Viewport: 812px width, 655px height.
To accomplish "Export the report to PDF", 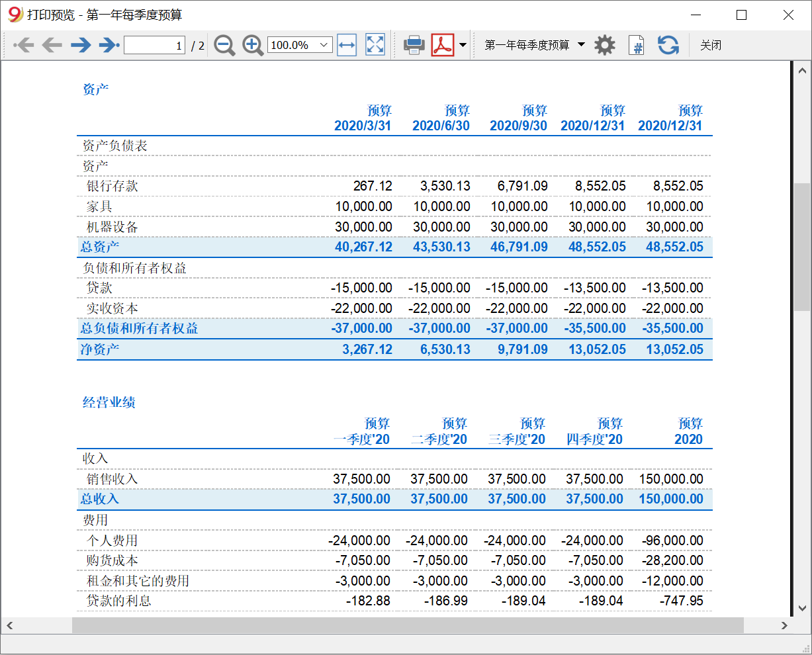I will [443, 45].
